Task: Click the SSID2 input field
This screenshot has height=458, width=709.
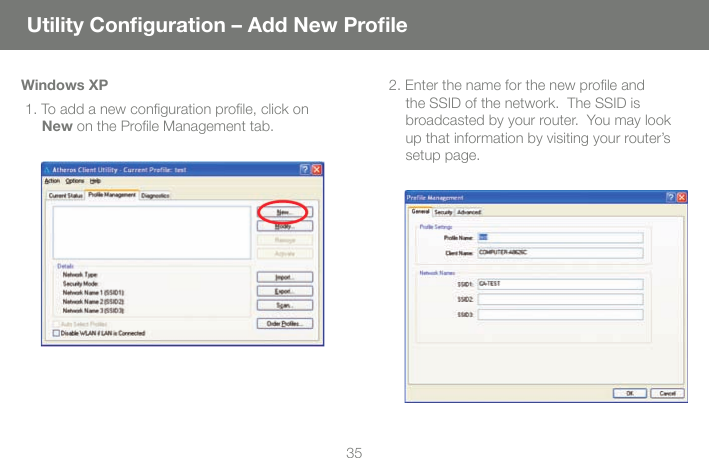Action: (560, 299)
